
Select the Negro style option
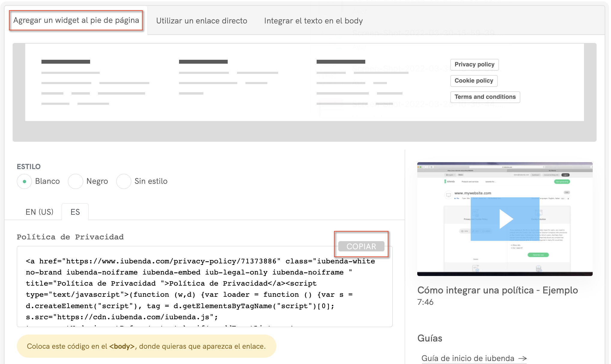(x=75, y=181)
